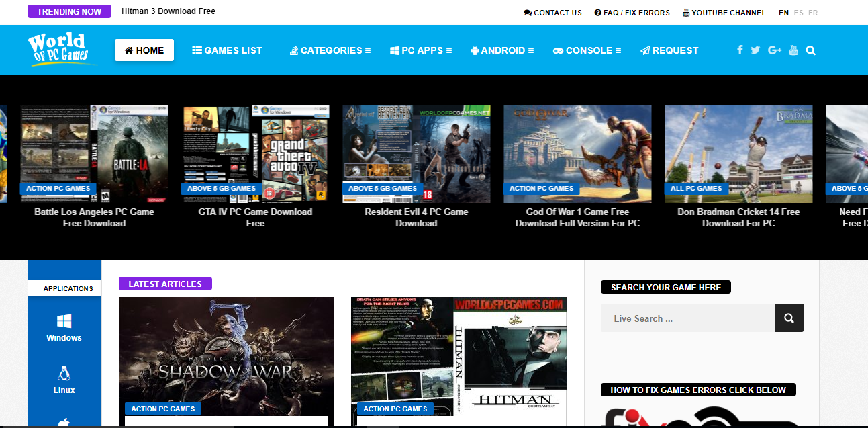The width and height of the screenshot is (868, 428).
Task: Open the FAQ / FIX ERRORS link
Action: point(632,13)
